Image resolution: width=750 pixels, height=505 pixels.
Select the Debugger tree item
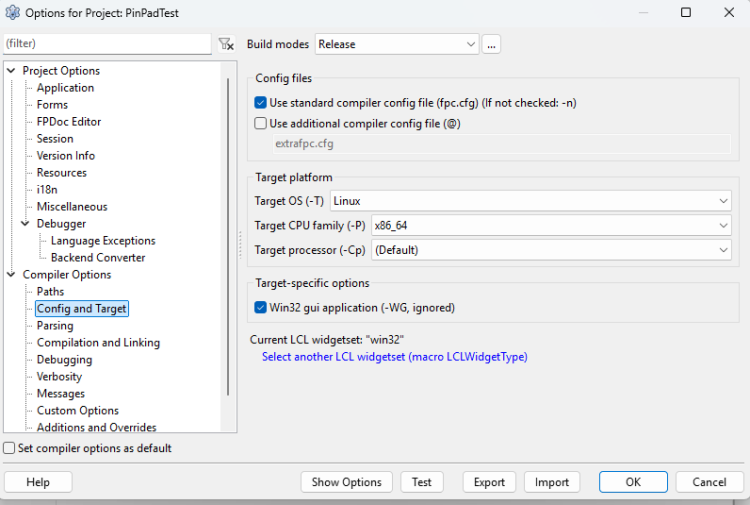tap(61, 224)
